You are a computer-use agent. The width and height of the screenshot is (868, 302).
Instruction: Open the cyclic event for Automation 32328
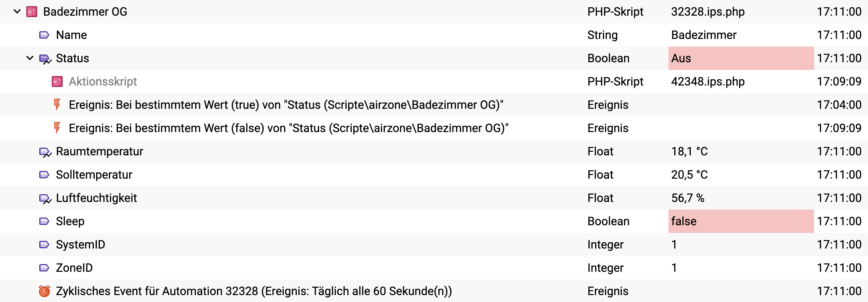[254, 291]
